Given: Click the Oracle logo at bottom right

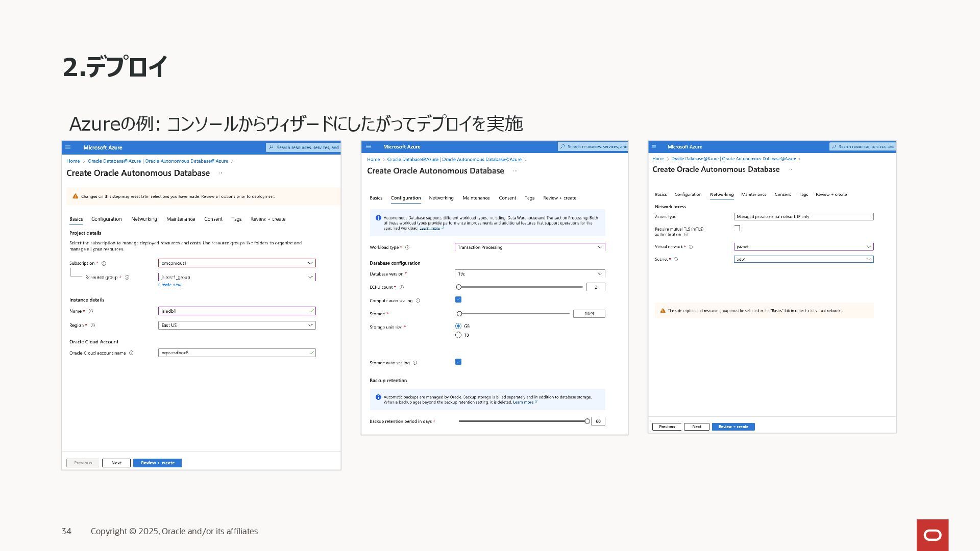Looking at the screenshot, I should click(x=933, y=535).
